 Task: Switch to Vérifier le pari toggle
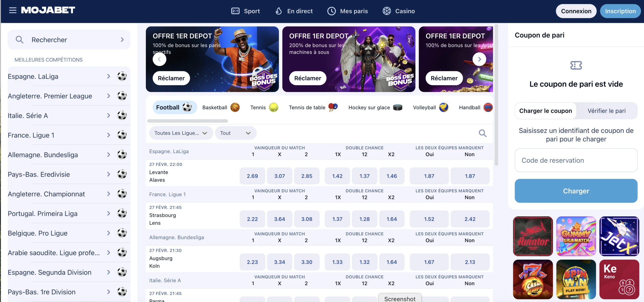pos(607,111)
